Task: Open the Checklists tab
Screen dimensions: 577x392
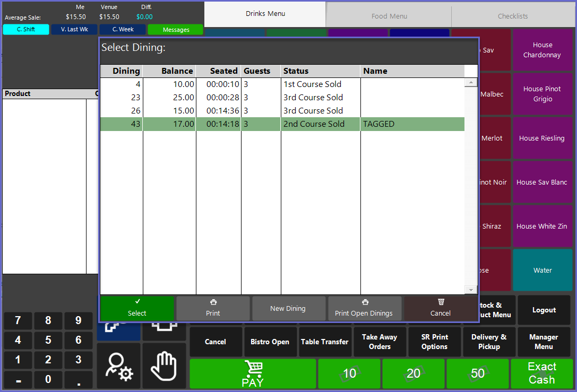Action: pyautogui.click(x=512, y=16)
